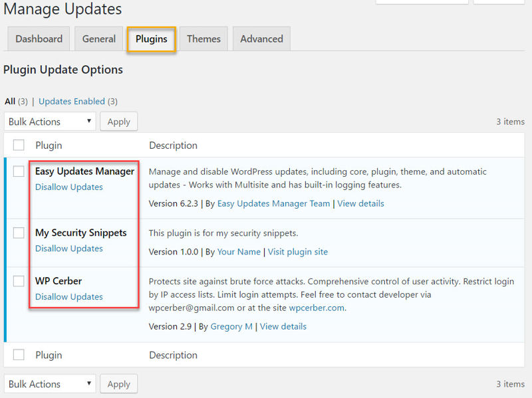Image resolution: width=532 pixels, height=398 pixels.
Task: Open the Dashboard tab
Action: pyautogui.click(x=39, y=39)
